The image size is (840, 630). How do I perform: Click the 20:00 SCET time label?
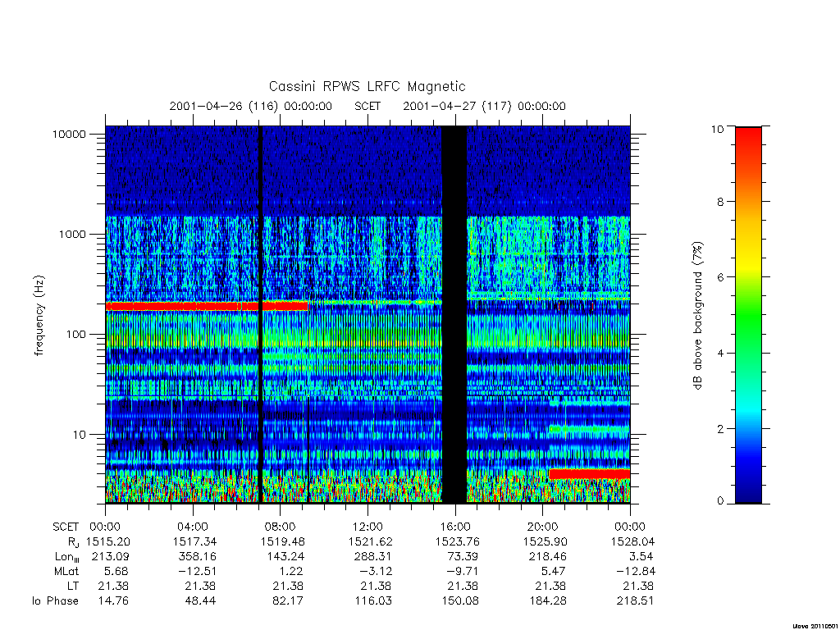click(x=543, y=527)
